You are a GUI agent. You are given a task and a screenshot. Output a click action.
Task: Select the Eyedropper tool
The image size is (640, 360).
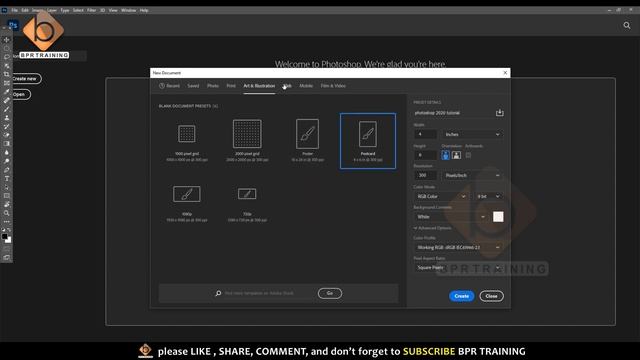7,92
